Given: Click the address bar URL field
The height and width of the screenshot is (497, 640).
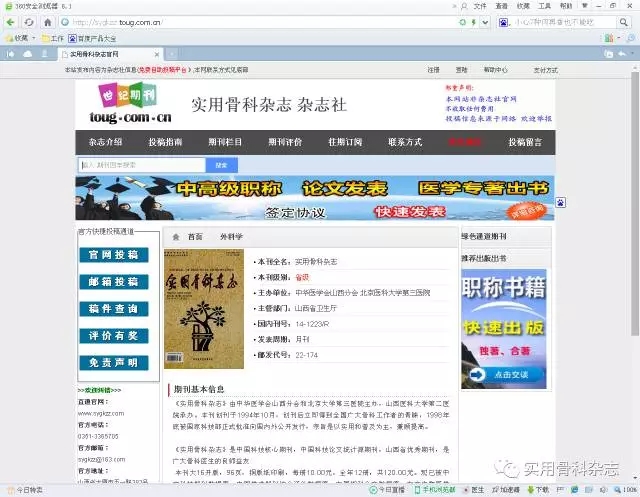Looking at the screenshot, I should (261, 22).
